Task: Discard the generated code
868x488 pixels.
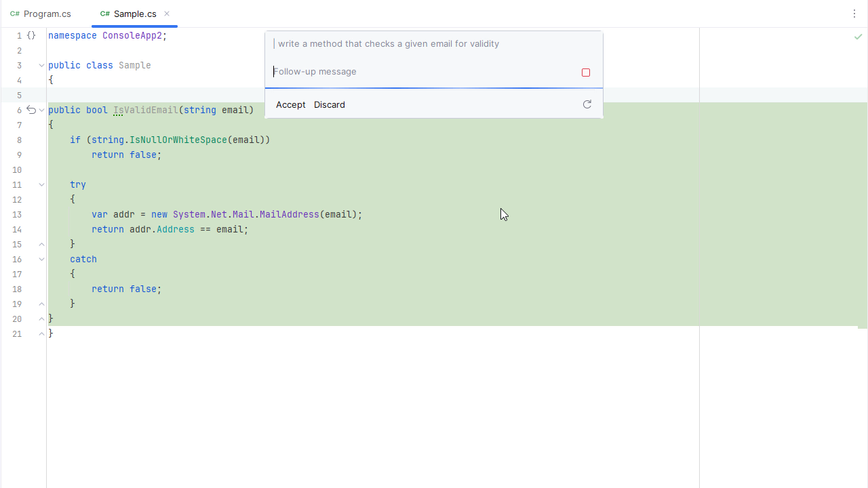Action: pyautogui.click(x=330, y=104)
